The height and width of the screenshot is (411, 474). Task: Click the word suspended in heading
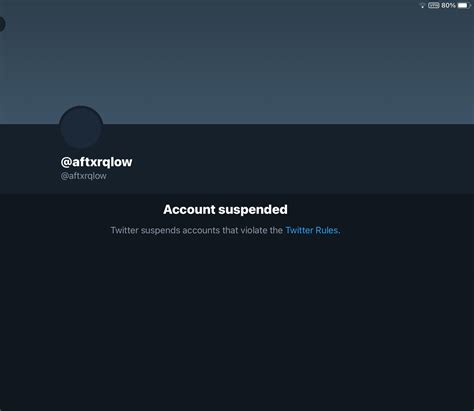253,209
